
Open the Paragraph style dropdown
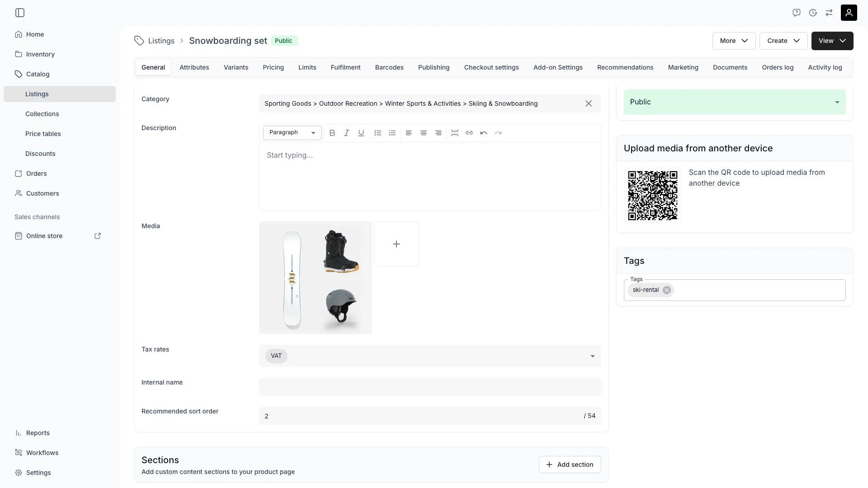tap(292, 133)
